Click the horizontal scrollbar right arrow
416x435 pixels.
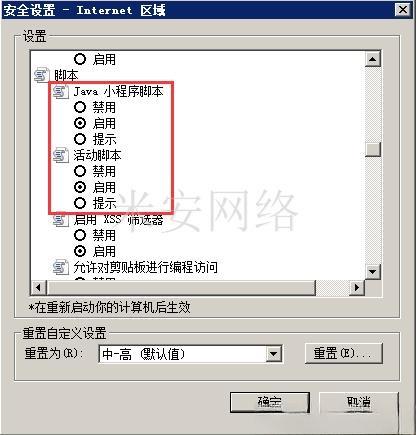click(x=357, y=287)
